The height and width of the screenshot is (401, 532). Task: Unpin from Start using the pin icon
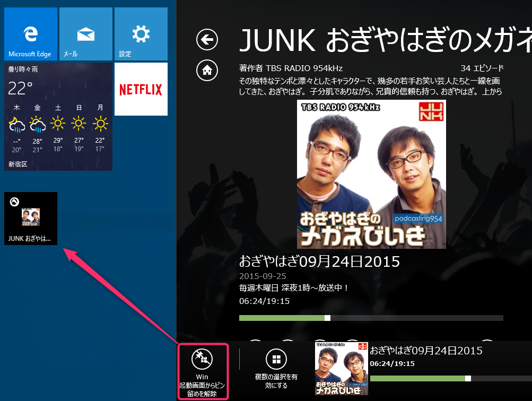tap(202, 359)
